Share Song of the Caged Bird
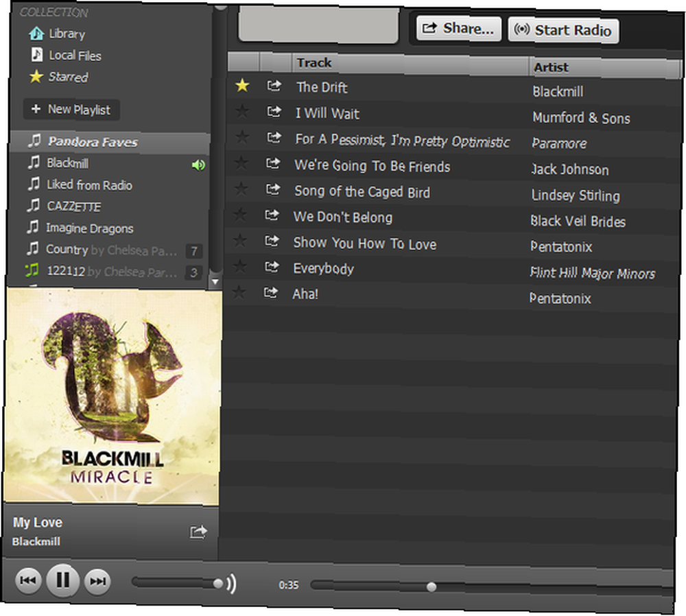Image resolution: width=686 pixels, height=616 pixels. coord(273,189)
